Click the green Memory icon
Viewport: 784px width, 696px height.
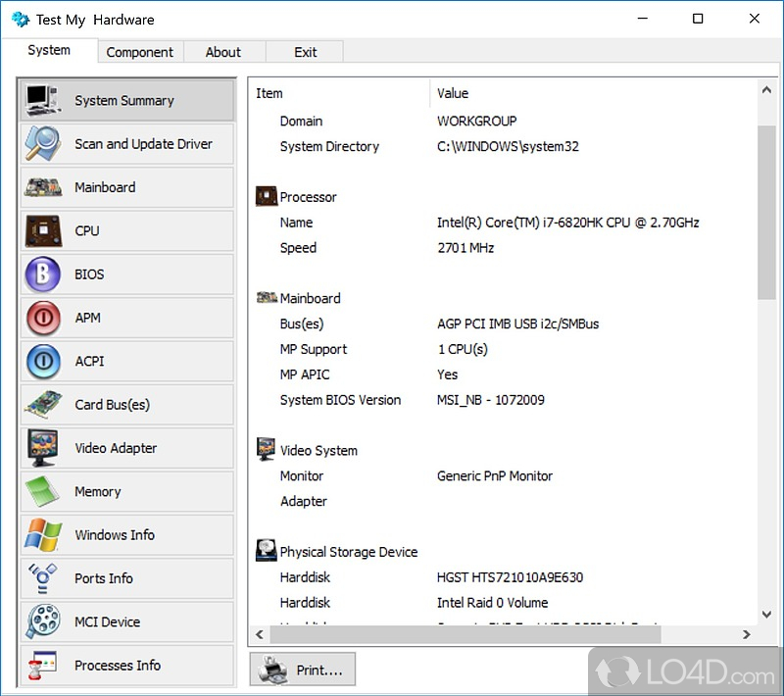pos(43,492)
